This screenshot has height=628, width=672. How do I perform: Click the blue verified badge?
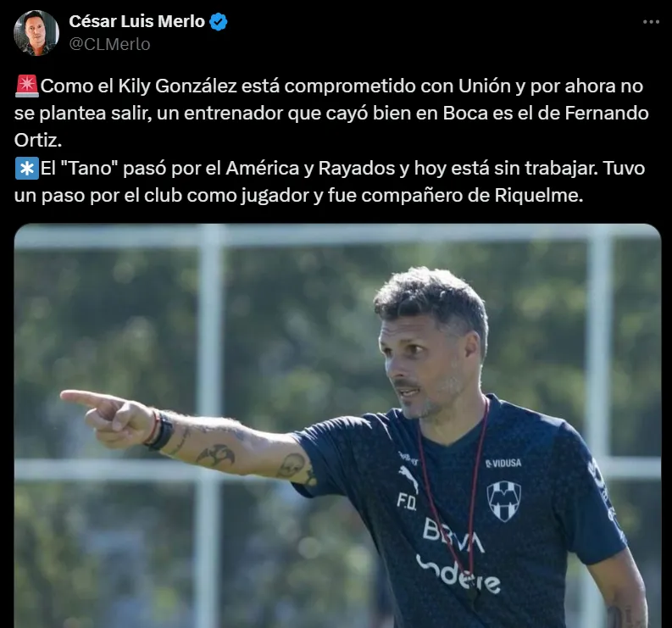point(219,22)
